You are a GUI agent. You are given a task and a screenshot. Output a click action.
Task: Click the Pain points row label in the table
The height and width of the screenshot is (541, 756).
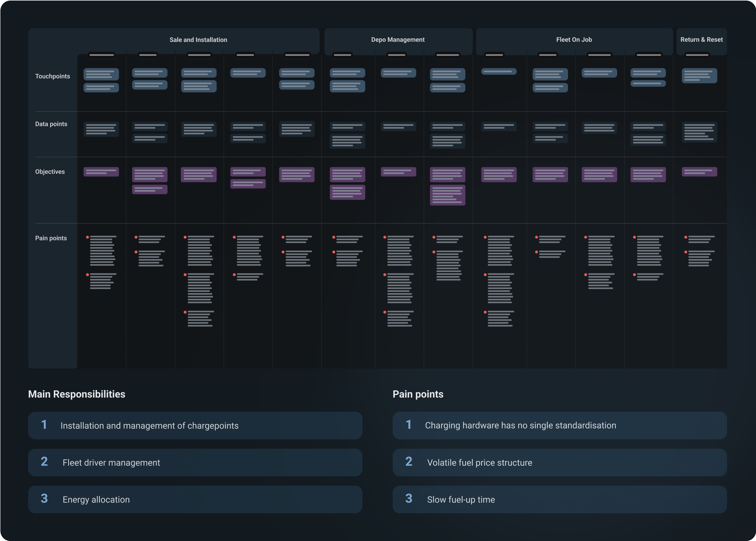(x=51, y=238)
